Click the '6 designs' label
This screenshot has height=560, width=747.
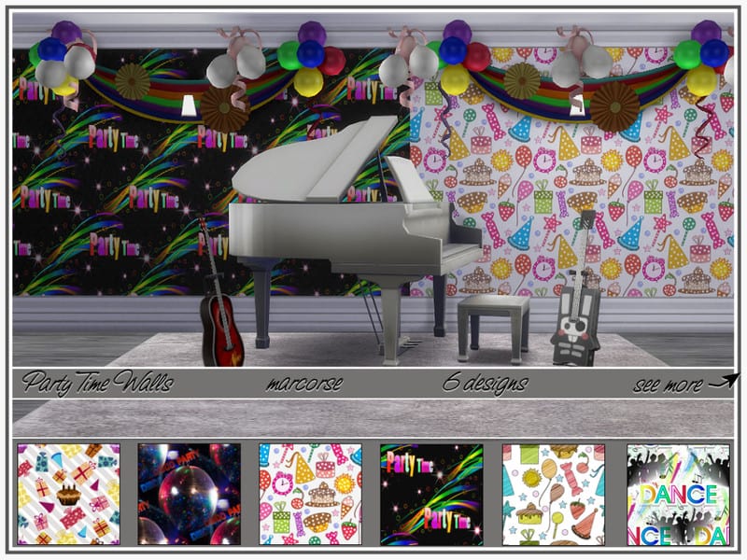tap(485, 383)
